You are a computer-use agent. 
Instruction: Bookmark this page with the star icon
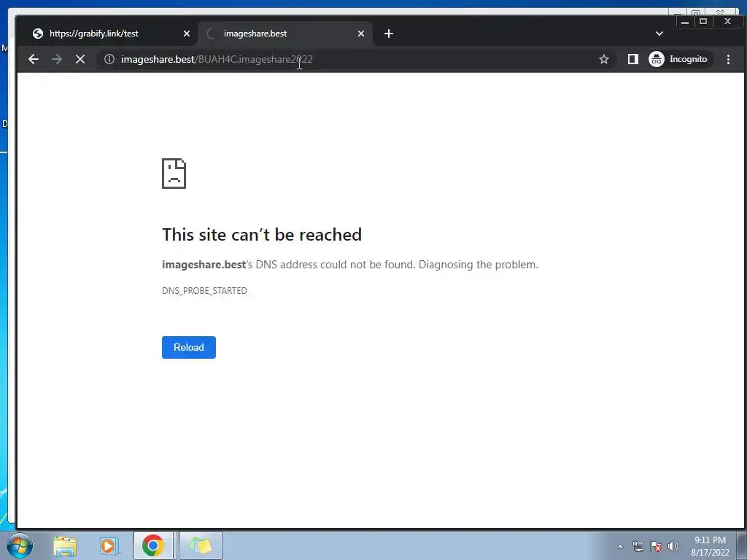(x=603, y=59)
